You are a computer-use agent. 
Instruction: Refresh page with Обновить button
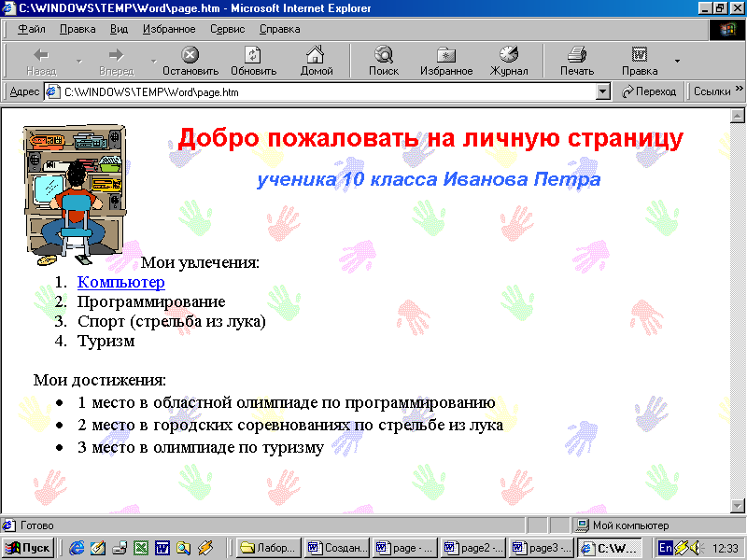(x=253, y=61)
